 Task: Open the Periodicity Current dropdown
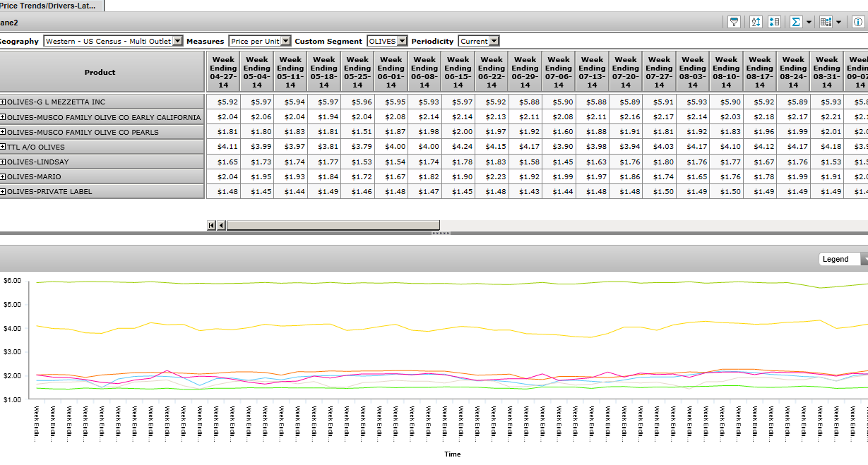493,42
